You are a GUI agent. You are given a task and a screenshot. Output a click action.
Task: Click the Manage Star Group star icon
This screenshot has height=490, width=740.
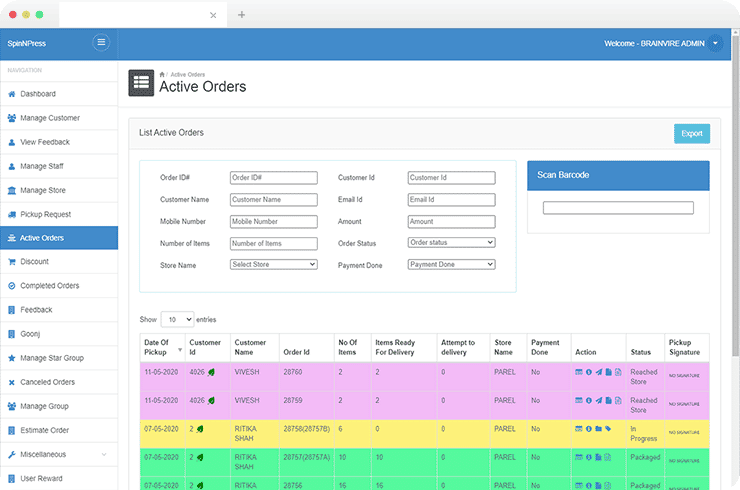(12, 358)
